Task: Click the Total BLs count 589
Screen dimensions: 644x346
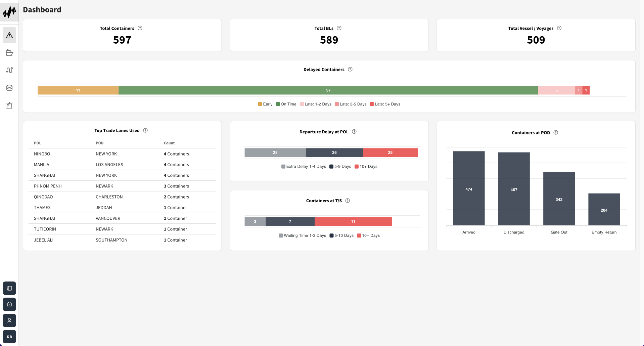Action: coord(329,40)
